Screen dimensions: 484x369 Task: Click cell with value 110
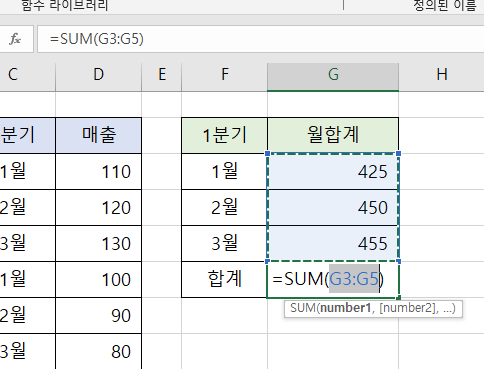click(99, 172)
